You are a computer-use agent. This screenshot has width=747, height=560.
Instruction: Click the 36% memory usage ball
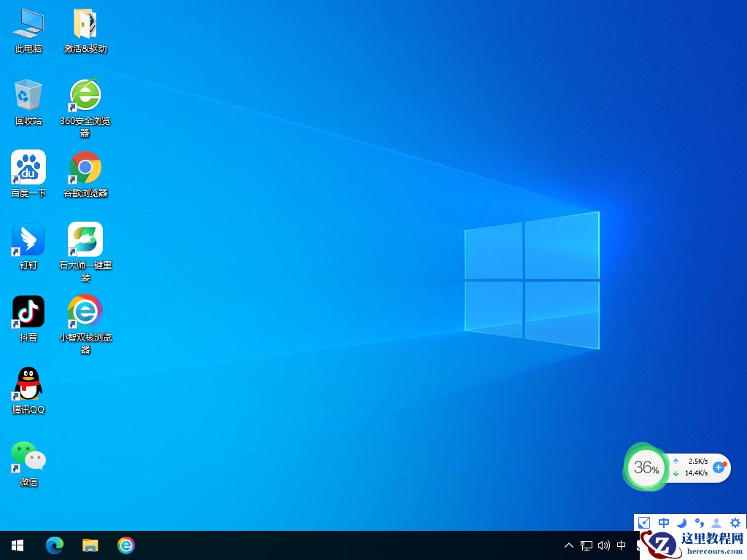(646, 467)
